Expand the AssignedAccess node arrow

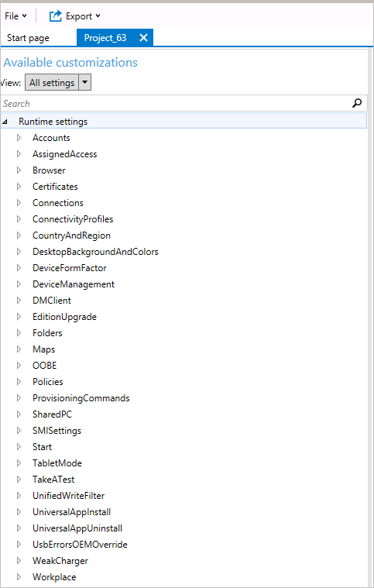pos(19,154)
